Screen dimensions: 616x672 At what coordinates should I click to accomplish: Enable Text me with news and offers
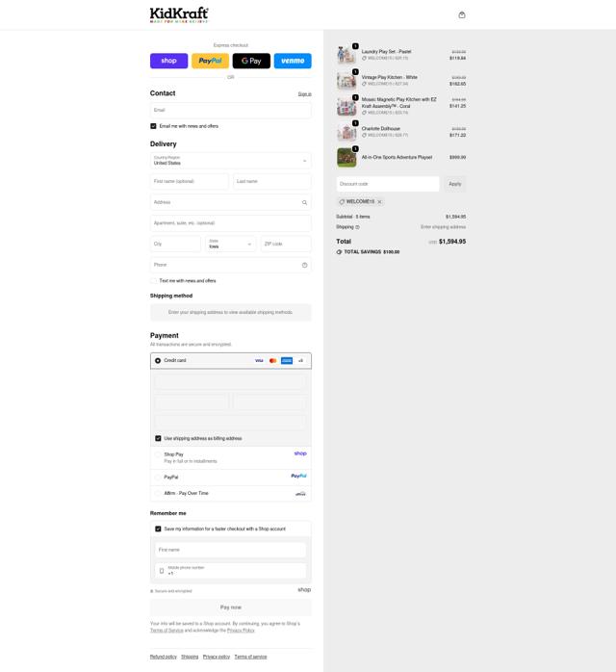[153, 281]
